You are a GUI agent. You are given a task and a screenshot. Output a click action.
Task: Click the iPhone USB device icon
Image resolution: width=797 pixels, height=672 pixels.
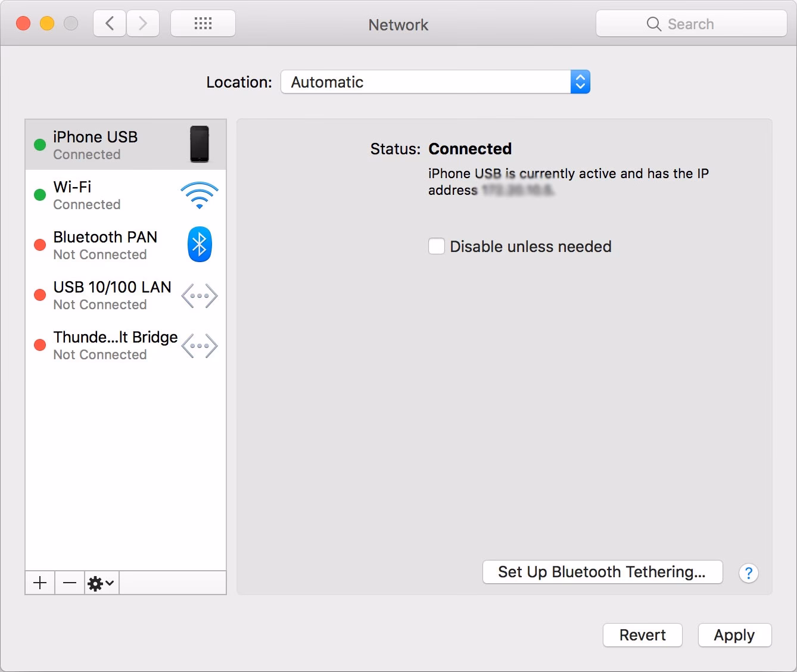(x=199, y=145)
